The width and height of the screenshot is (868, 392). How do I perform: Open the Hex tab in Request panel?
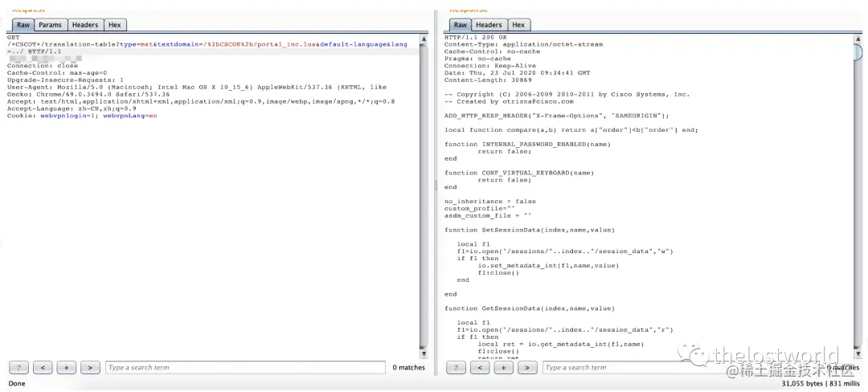click(x=115, y=25)
